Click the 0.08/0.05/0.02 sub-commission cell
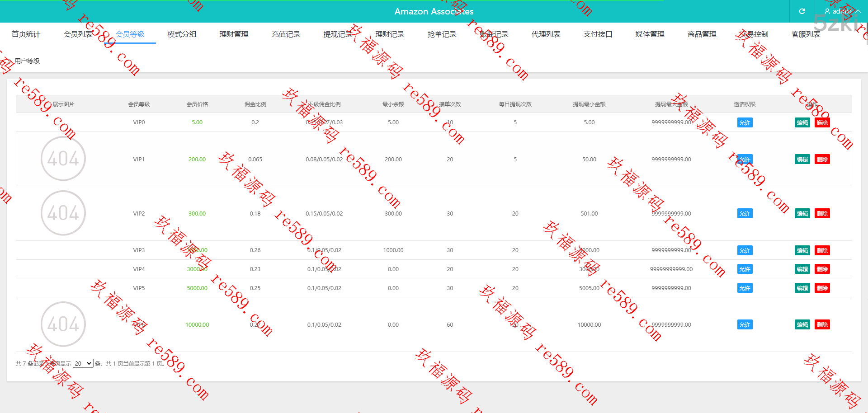The image size is (868, 413). [x=324, y=159]
